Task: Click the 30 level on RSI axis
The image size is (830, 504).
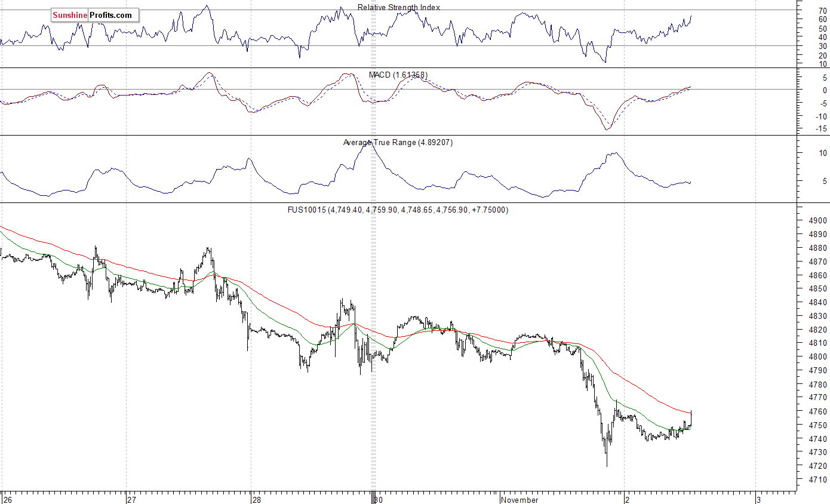Action: (x=822, y=46)
